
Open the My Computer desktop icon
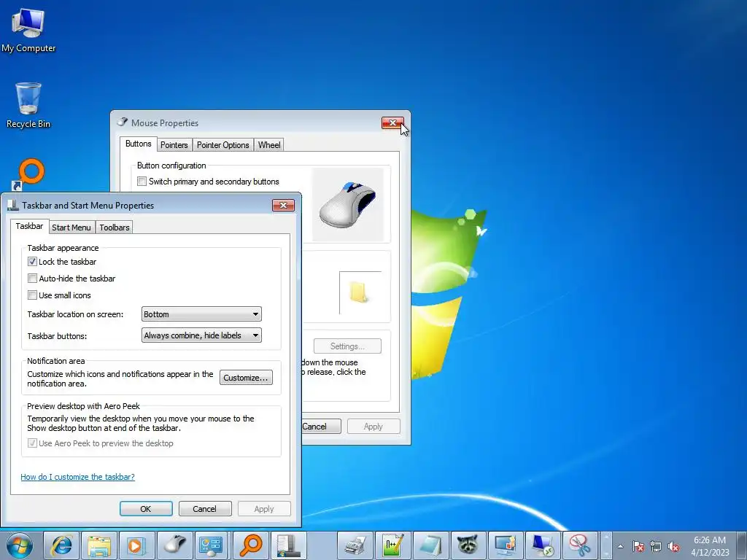(x=28, y=30)
